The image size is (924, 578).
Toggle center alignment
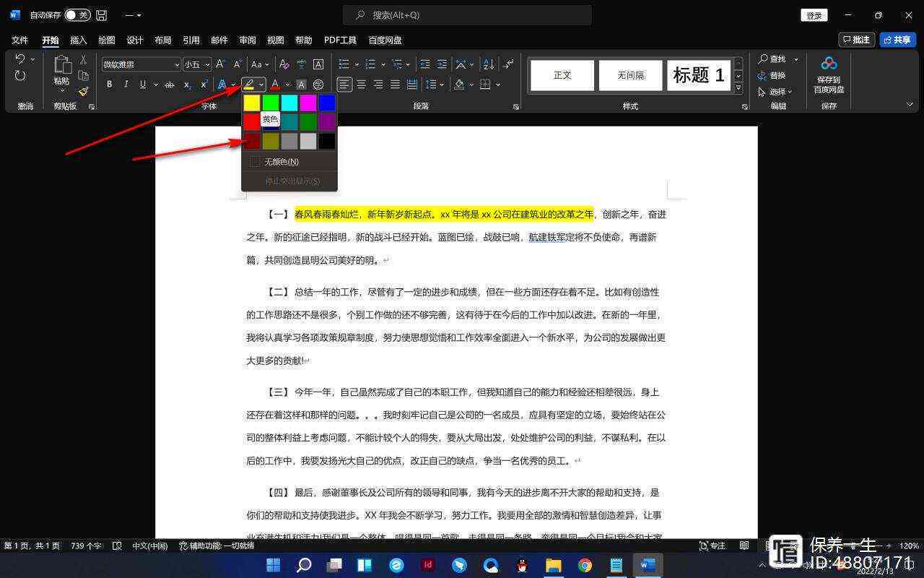pyautogui.click(x=362, y=85)
